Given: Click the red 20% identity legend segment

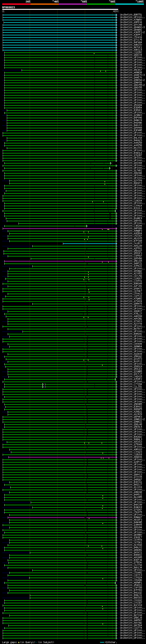Looking at the screenshot, I should click(x=16, y=4).
